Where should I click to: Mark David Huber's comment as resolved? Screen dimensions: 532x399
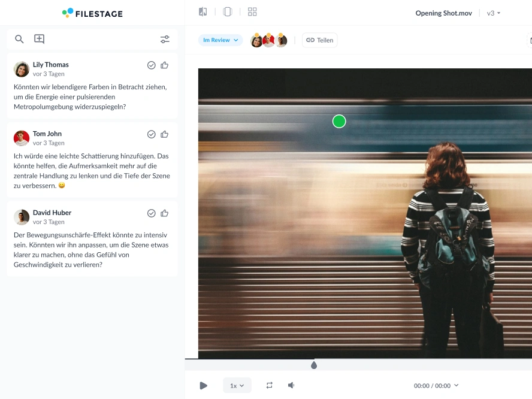[152, 213]
